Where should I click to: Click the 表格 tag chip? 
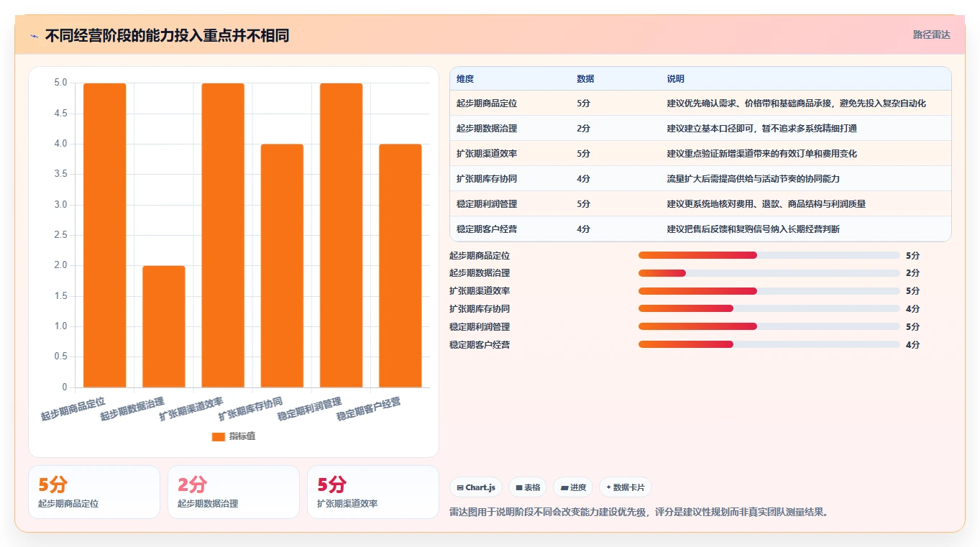pyautogui.click(x=528, y=487)
